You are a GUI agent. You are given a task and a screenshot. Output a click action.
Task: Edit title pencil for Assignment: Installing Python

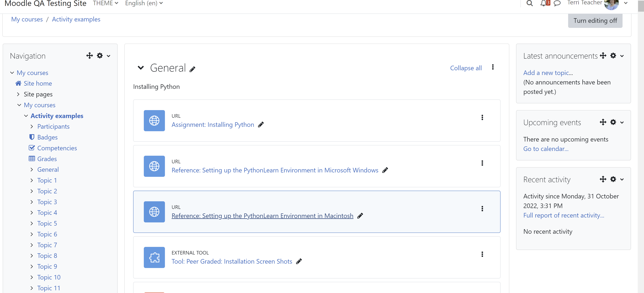click(261, 124)
